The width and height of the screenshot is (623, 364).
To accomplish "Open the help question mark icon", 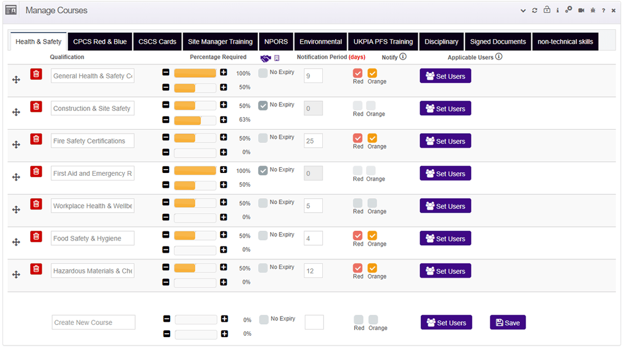I will coord(603,10).
